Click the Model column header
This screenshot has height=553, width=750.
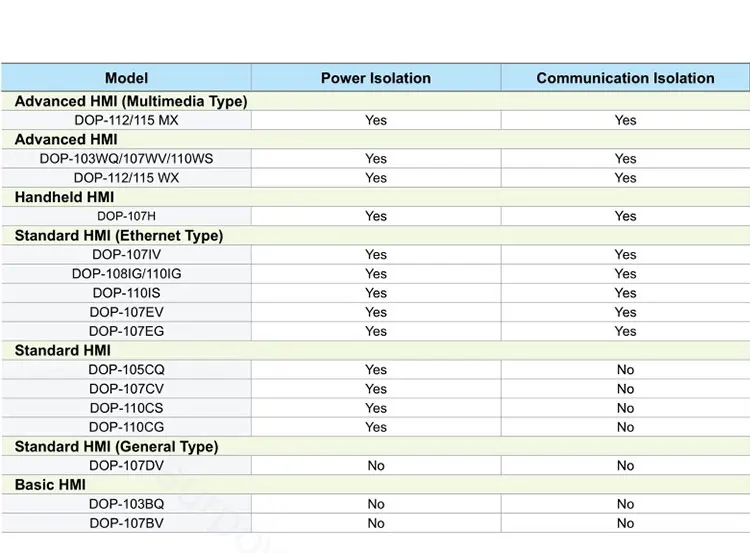click(126, 78)
